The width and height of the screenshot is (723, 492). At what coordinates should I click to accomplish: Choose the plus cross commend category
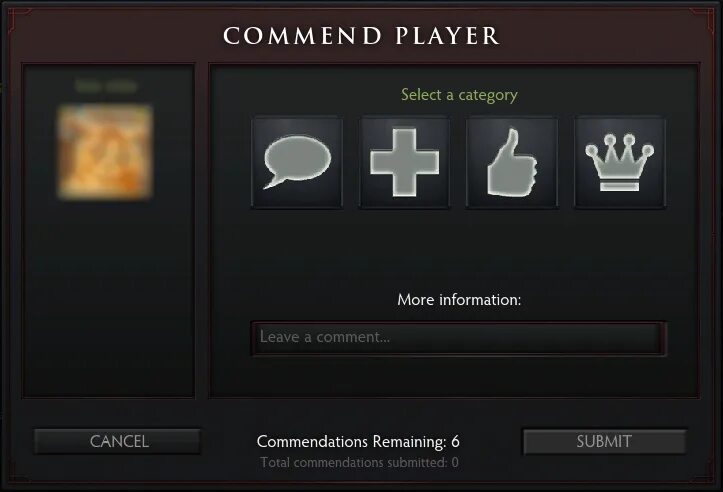(404, 162)
